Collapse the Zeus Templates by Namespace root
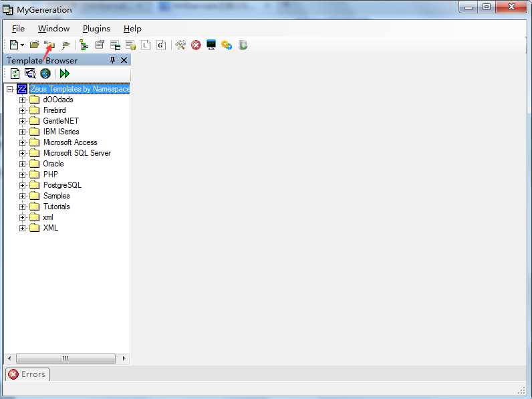Screen dimensions: 532x399 tap(10, 90)
